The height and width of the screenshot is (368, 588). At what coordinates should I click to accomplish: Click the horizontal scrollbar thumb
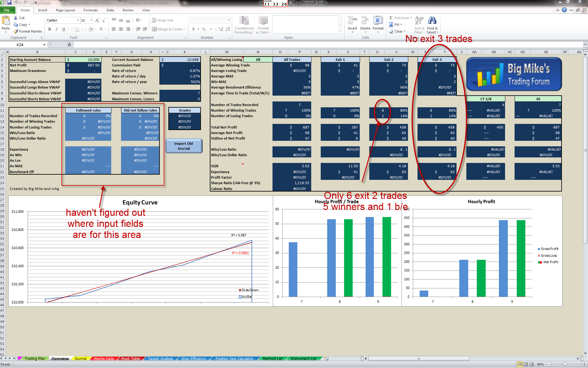pyautogui.click(x=419, y=358)
